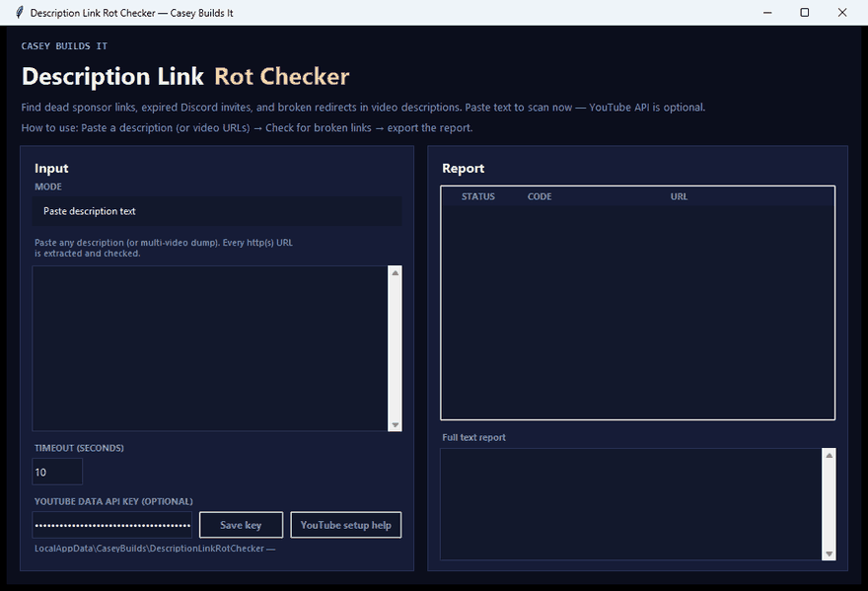Click up arrow of Full text report scrollbar
The height and width of the screenshot is (591, 868).
coord(830,455)
